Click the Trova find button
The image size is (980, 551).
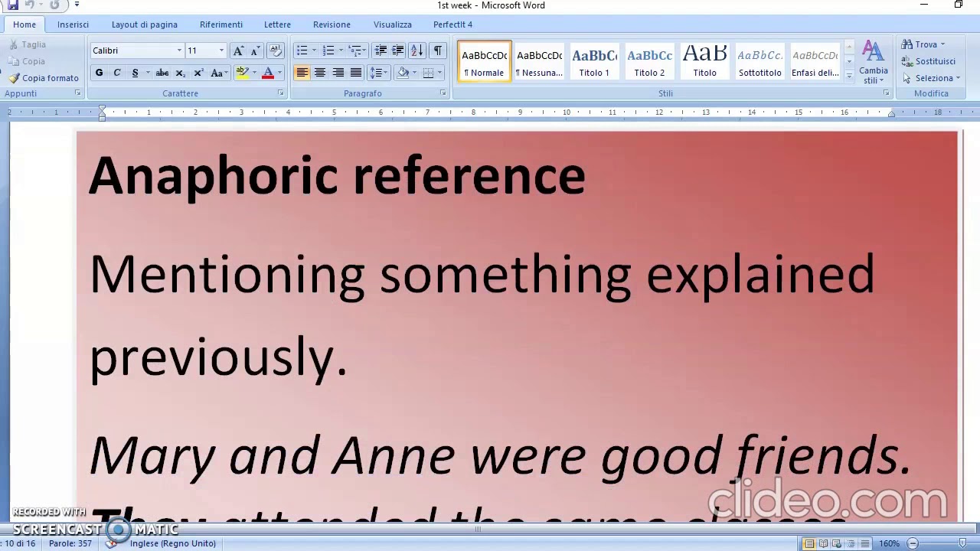pyautogui.click(x=923, y=44)
